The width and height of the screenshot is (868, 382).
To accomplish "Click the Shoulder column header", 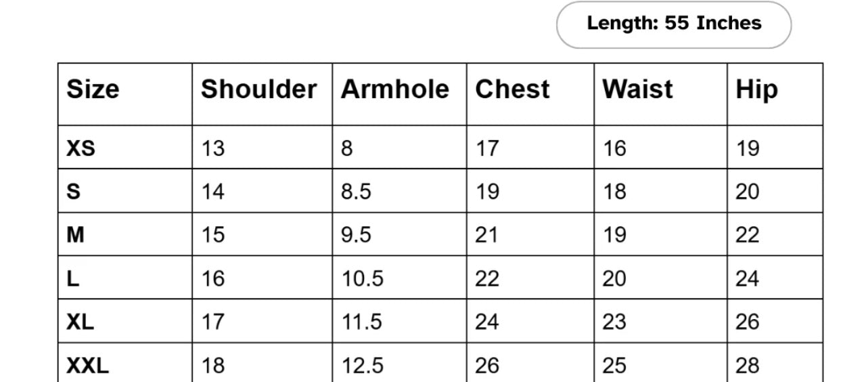I will click(258, 89).
